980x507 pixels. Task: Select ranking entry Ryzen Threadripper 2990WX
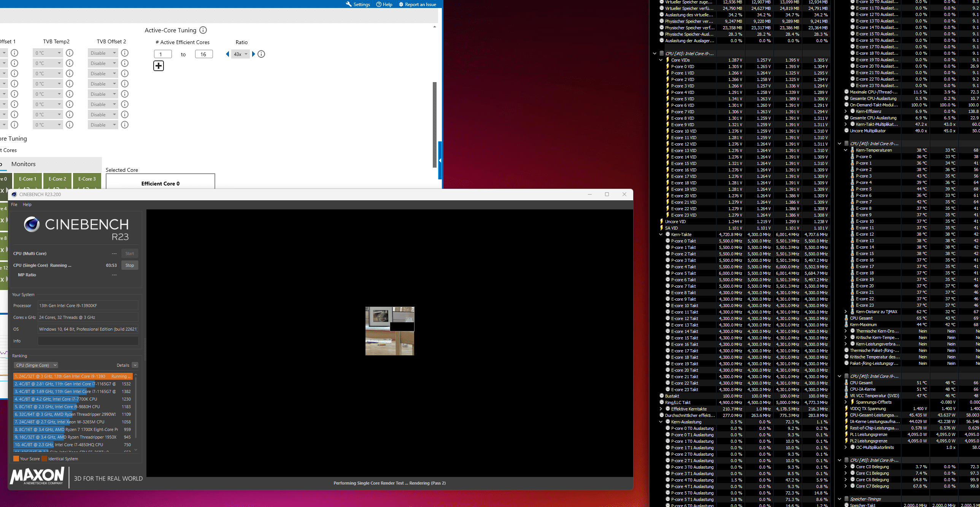pyautogui.click(x=73, y=414)
